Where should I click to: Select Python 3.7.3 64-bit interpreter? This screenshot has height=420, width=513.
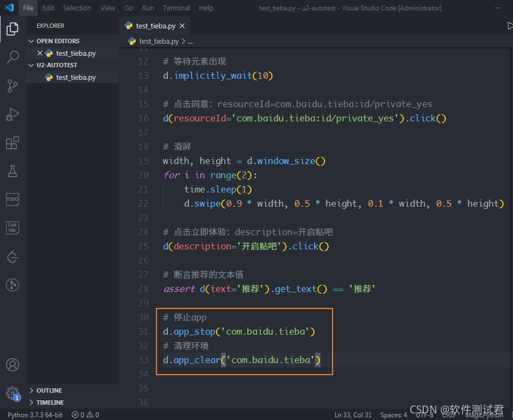coord(35,415)
